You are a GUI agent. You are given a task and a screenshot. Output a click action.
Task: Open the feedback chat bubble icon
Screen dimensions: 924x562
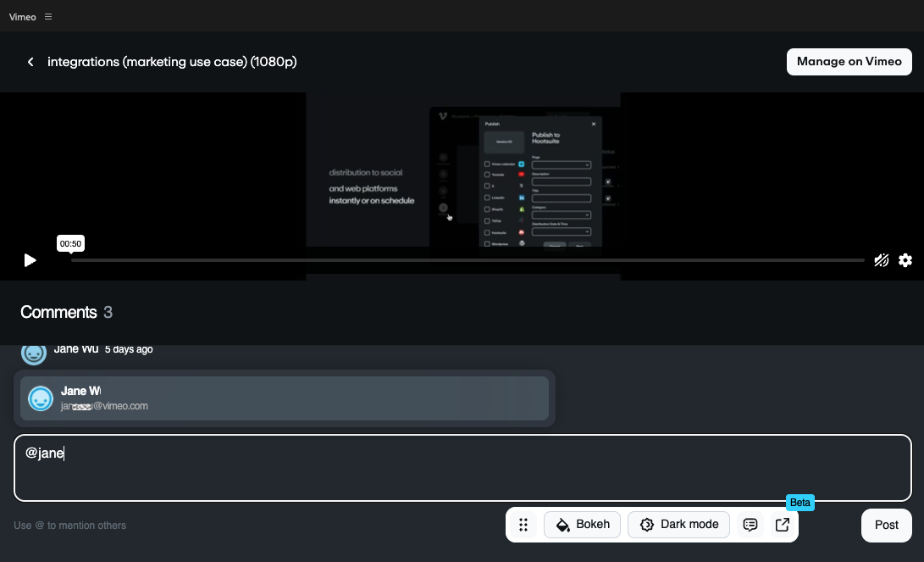point(750,525)
